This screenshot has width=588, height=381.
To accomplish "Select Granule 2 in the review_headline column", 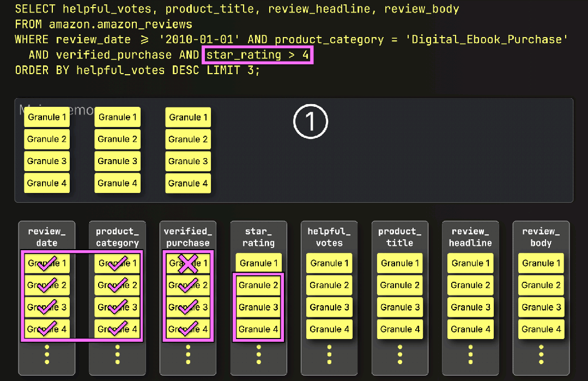I will click(x=470, y=286).
